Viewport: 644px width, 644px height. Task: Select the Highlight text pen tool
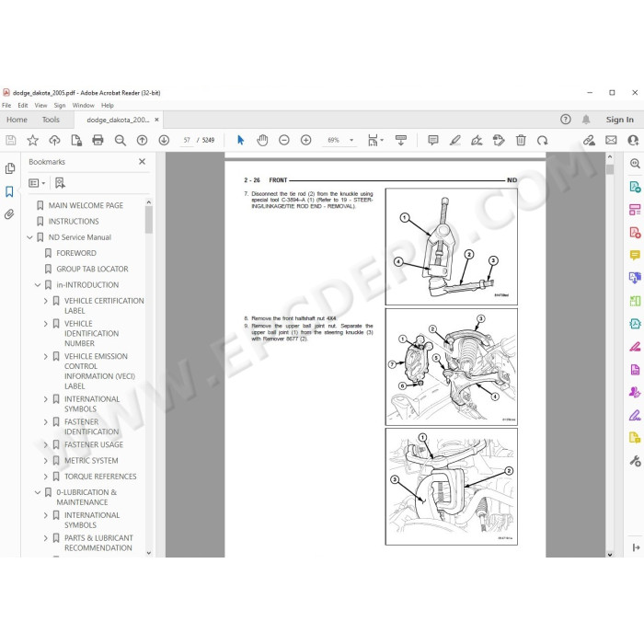[x=454, y=141]
